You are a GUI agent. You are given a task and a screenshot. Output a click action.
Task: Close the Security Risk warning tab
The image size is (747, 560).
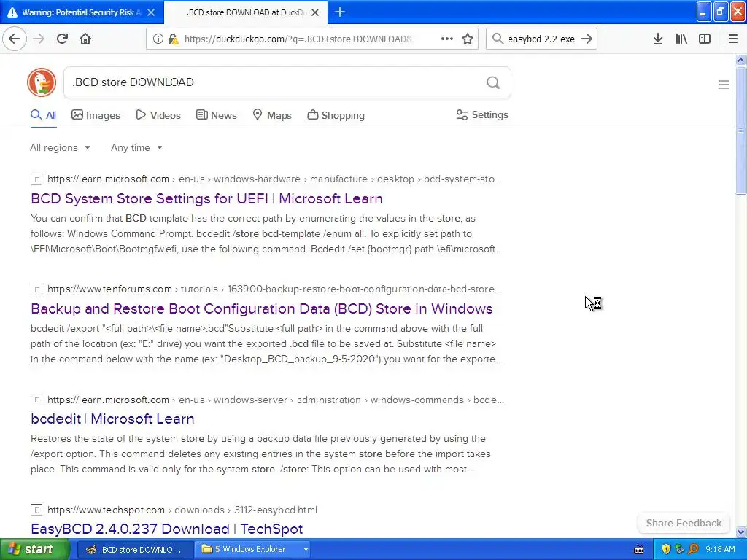[x=151, y=12]
